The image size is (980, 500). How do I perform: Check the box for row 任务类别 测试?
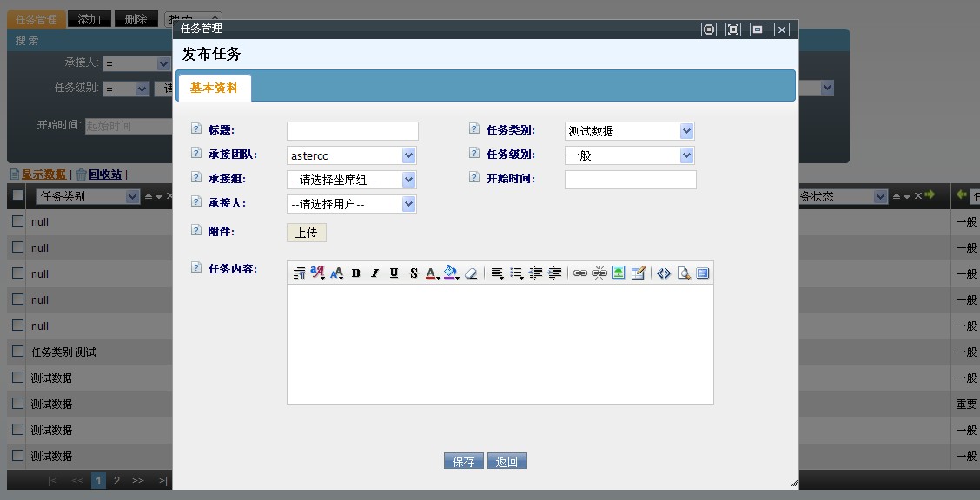click(x=17, y=352)
